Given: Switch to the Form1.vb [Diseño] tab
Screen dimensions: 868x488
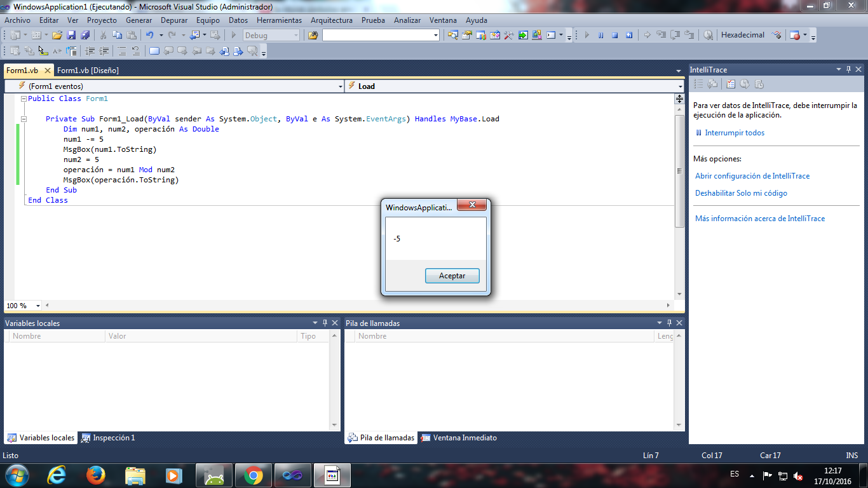Looking at the screenshot, I should point(88,71).
